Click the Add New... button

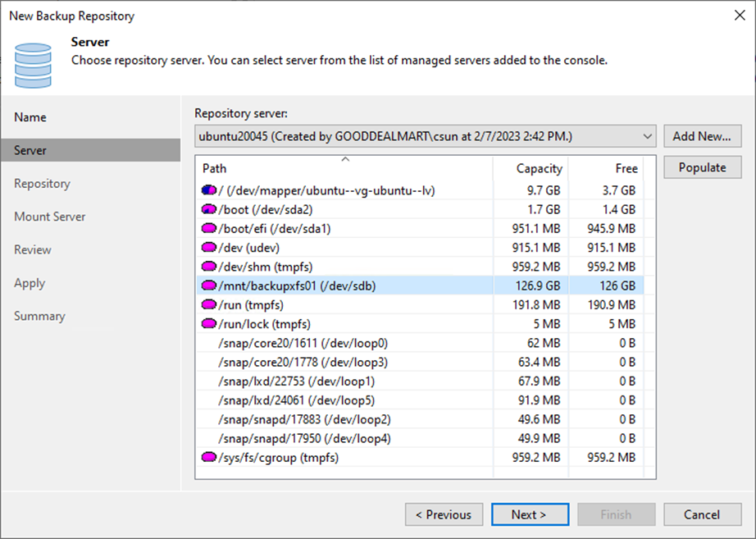[x=702, y=136]
